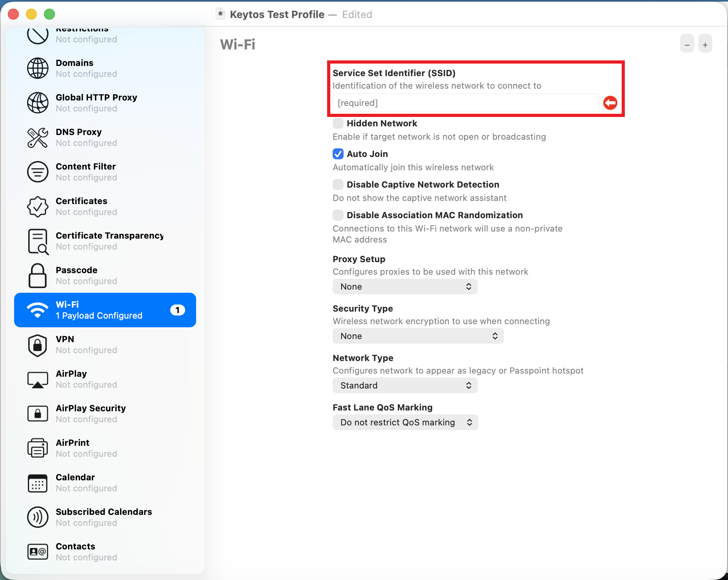
Task: Select the AirPlay Security label
Action: tap(91, 408)
